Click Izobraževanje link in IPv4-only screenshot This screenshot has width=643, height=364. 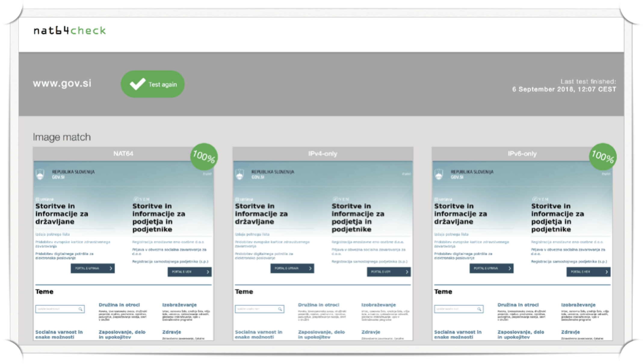379,305
